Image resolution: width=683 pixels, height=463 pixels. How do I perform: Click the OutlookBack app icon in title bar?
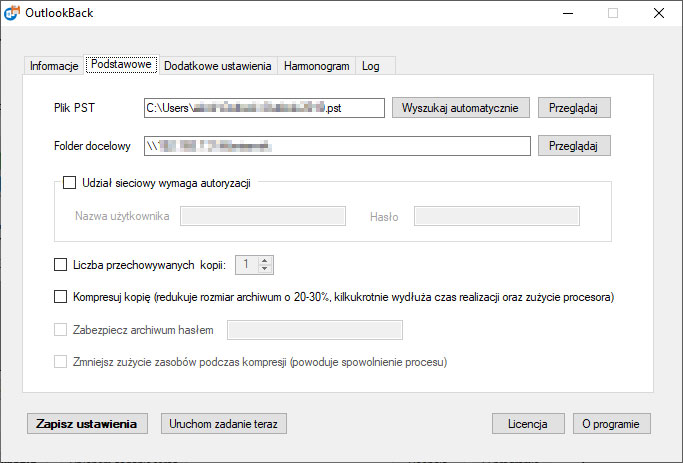(12, 13)
